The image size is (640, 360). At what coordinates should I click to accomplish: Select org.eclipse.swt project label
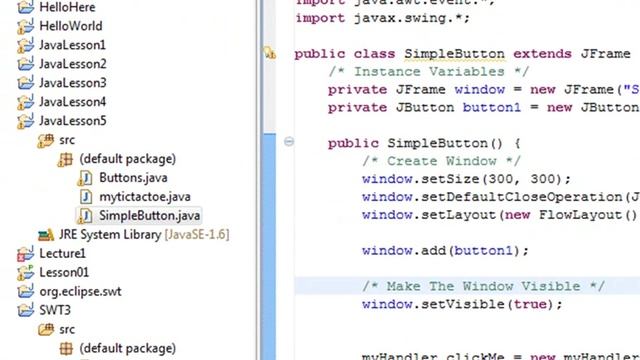(80, 292)
